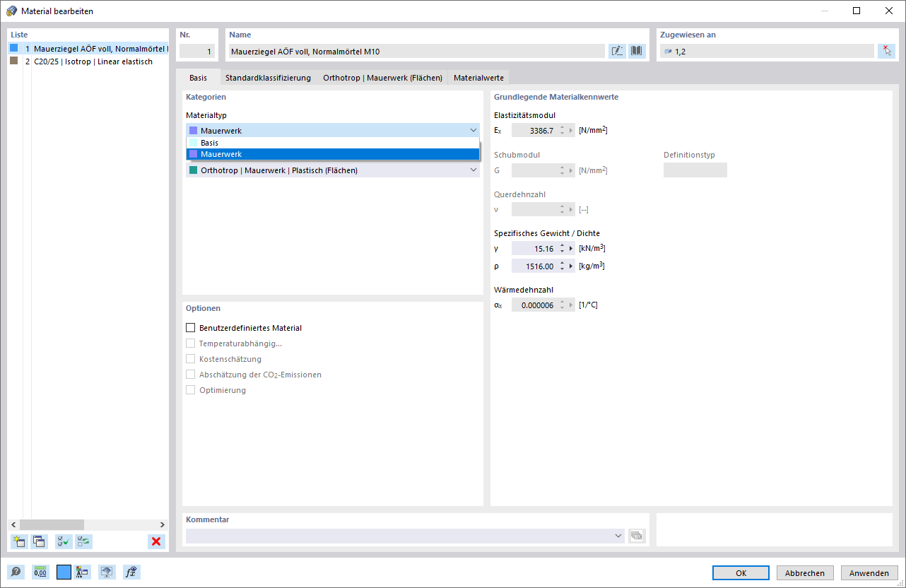Click the list scroll right arrow
Image resolution: width=906 pixels, height=588 pixels.
(x=163, y=524)
